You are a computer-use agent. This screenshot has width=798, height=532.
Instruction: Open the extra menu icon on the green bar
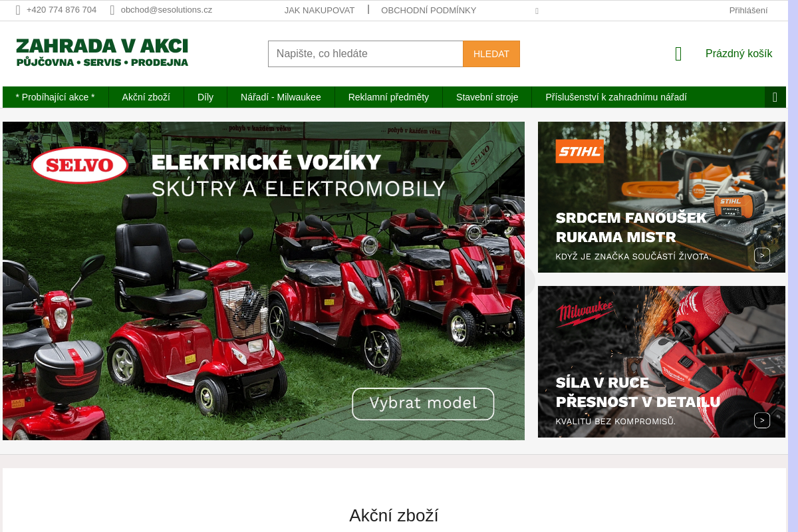[x=775, y=97]
